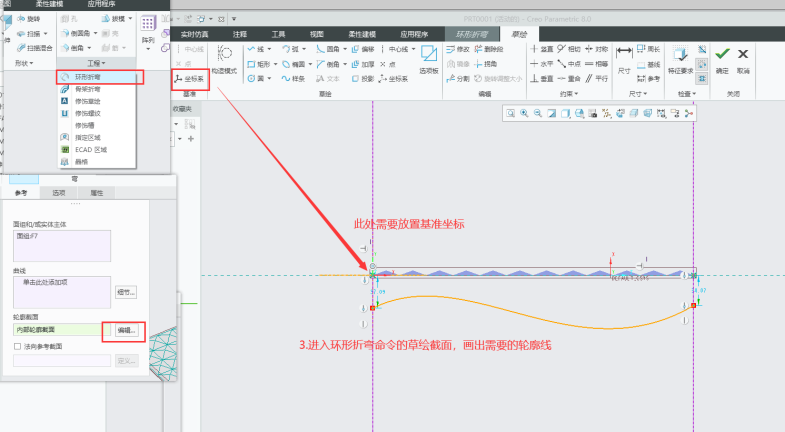
Task: Expand the 工程 group dropdown
Action: 97,63
